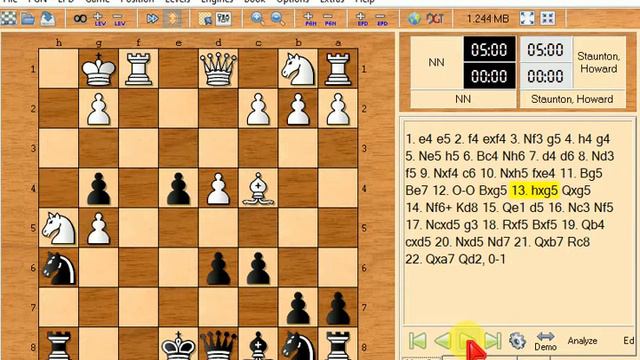Click the minus LEV level icon
The width and height of the screenshot is (640, 360).
[119, 19]
